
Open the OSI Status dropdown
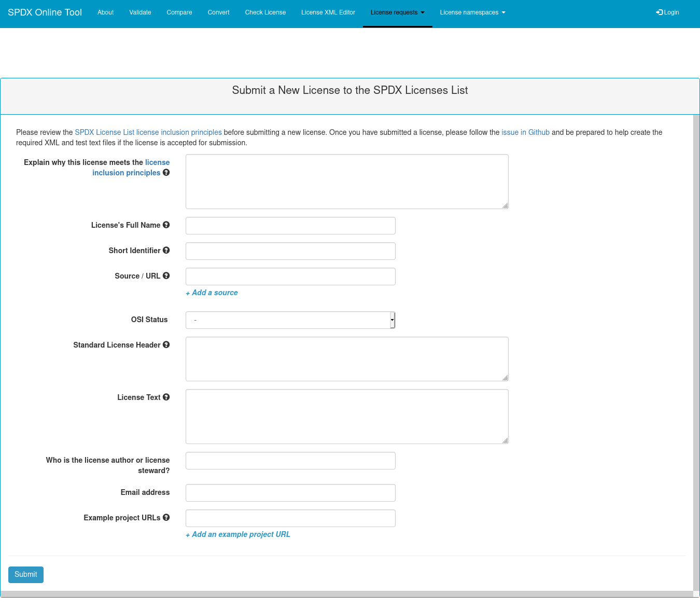point(290,320)
